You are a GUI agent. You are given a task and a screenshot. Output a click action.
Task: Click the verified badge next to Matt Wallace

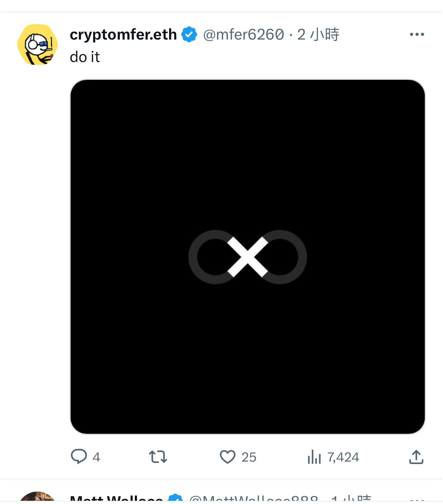(x=175, y=498)
